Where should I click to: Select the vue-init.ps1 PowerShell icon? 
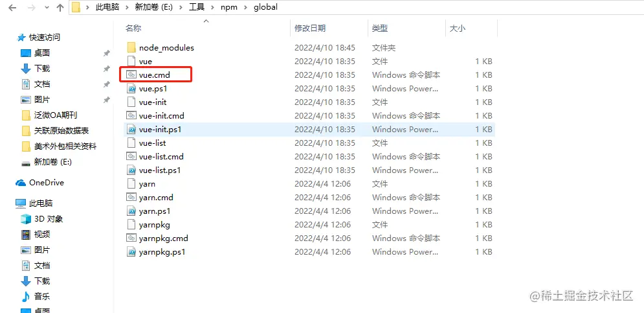point(131,129)
